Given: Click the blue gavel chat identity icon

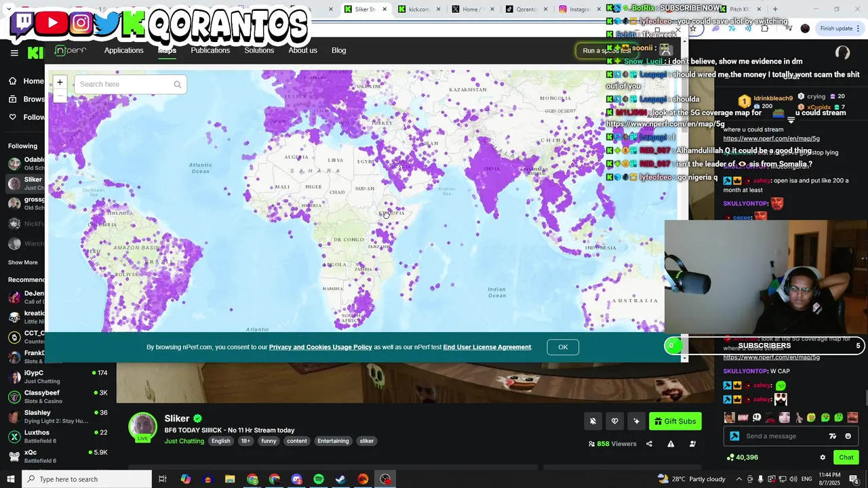Looking at the screenshot, I should pos(734,436).
